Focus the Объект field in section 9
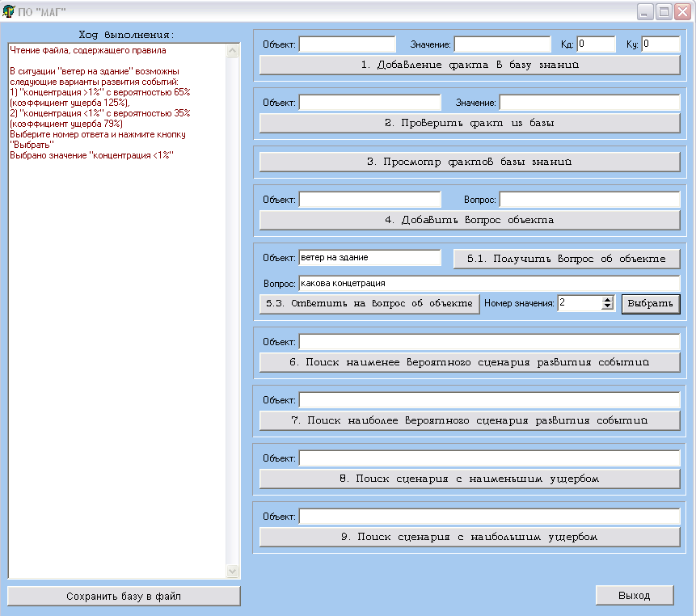Image resolution: width=696 pixels, height=616 pixels. [490, 516]
